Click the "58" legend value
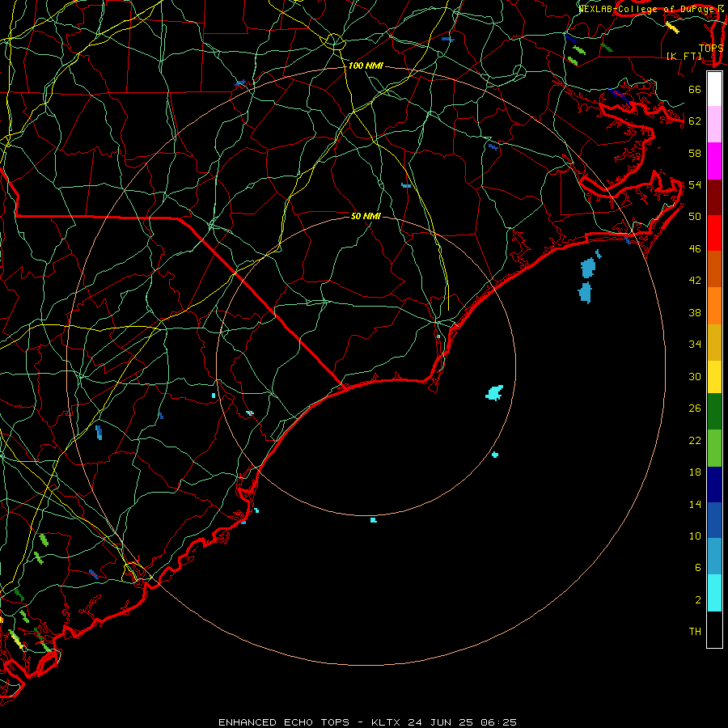This screenshot has height=728, width=728. (695, 153)
